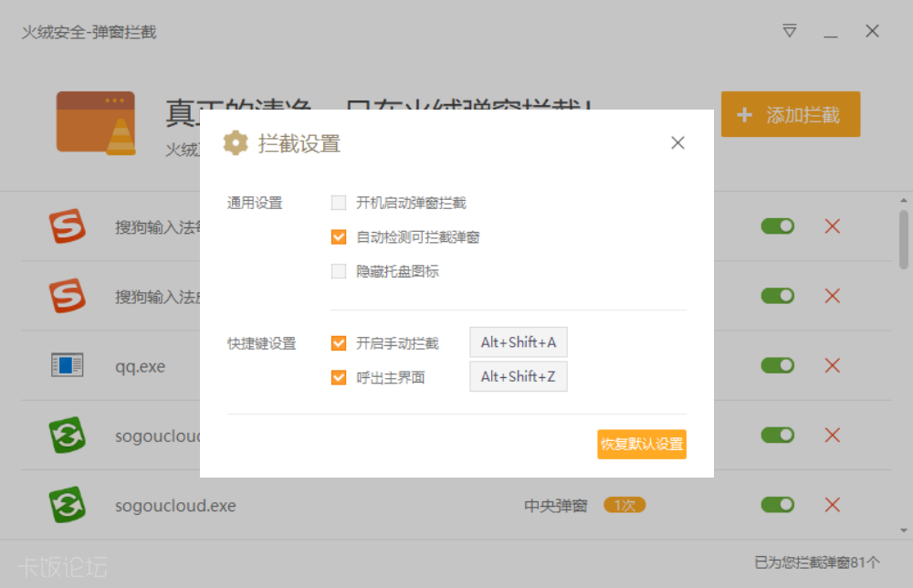Click the 1次 count badge

pyautogui.click(x=624, y=505)
